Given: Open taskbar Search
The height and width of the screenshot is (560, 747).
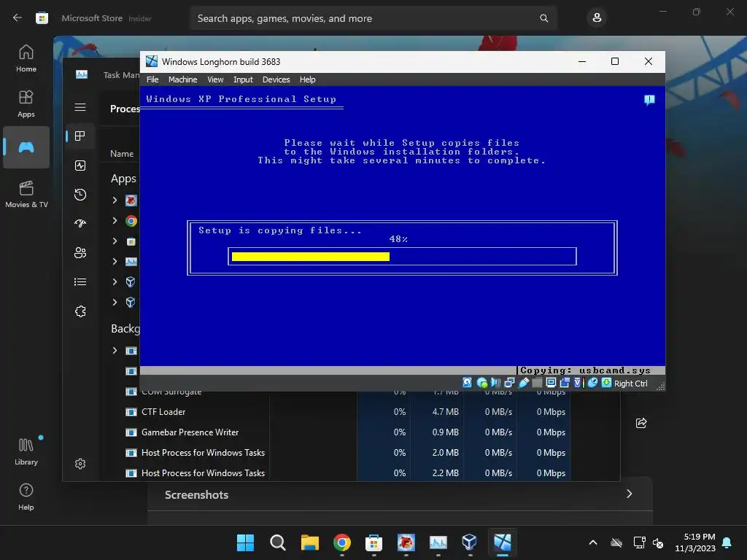Looking at the screenshot, I should [x=277, y=542].
